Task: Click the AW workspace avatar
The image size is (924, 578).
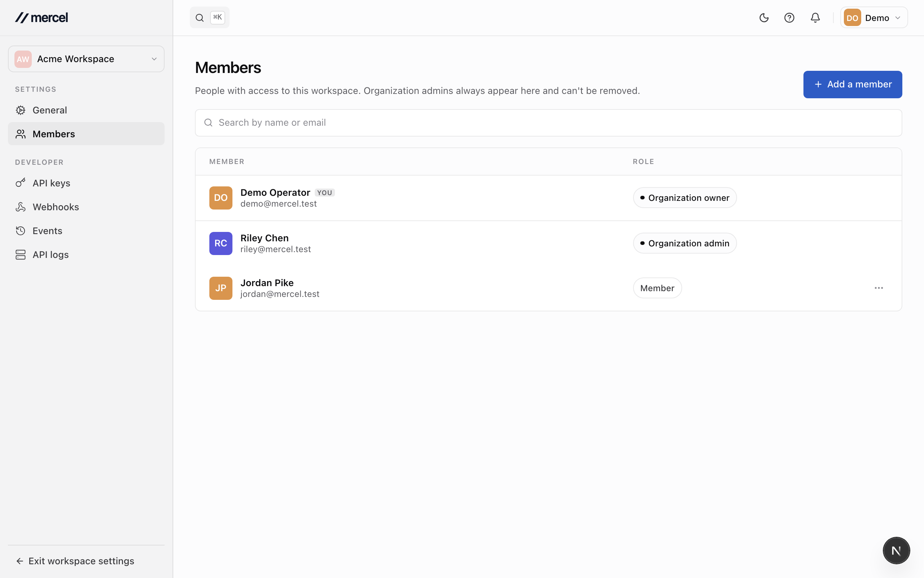Action: (x=23, y=59)
